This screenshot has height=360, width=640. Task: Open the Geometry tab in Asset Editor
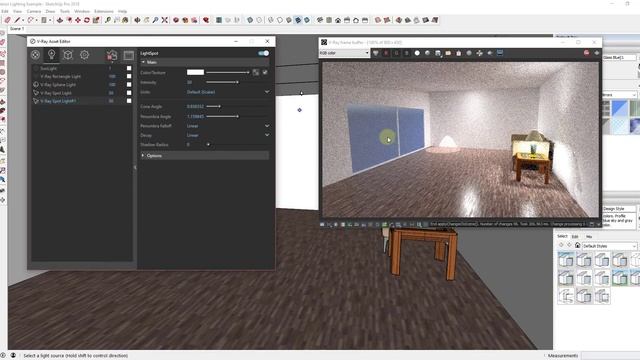coord(68,55)
